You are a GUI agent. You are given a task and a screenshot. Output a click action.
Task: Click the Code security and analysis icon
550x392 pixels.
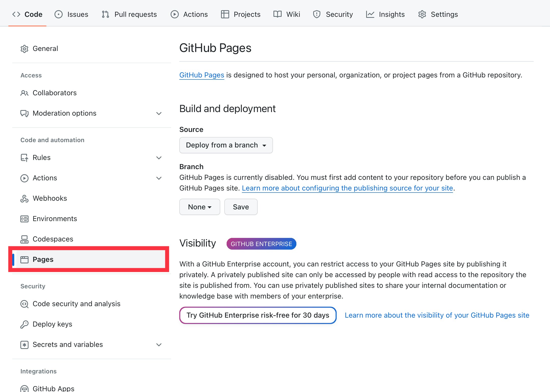point(24,304)
